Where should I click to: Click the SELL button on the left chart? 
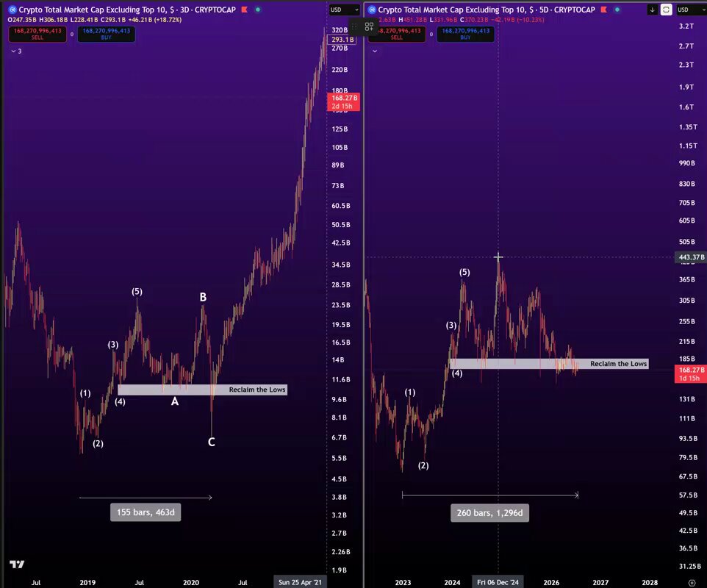(x=37, y=34)
